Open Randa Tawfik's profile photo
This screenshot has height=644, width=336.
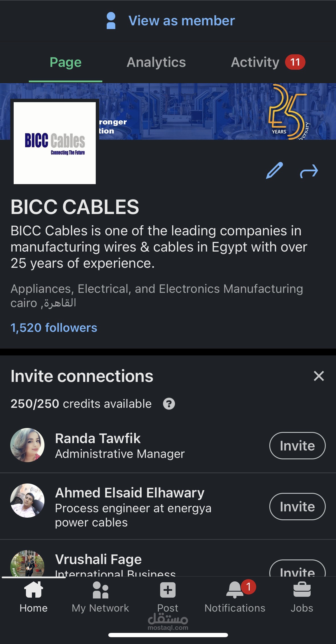[x=27, y=445]
